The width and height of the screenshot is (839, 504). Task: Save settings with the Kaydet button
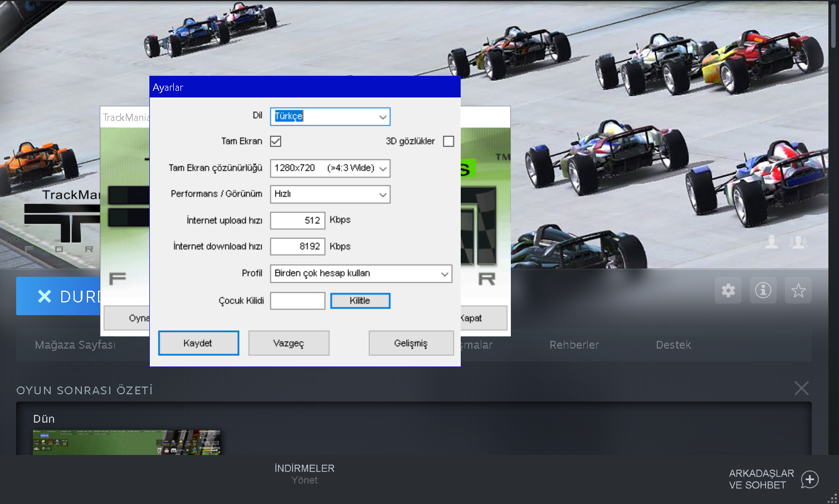pyautogui.click(x=198, y=343)
